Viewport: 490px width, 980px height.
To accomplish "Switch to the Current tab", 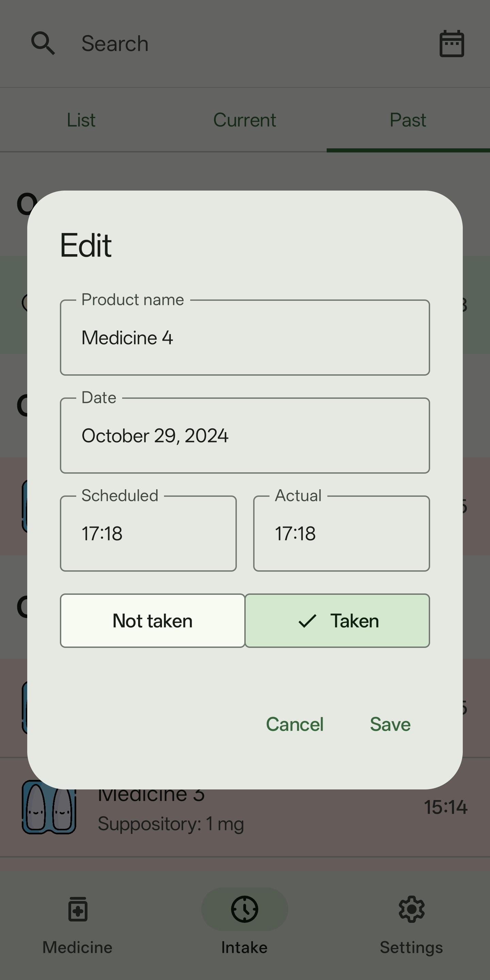I will pos(245,120).
